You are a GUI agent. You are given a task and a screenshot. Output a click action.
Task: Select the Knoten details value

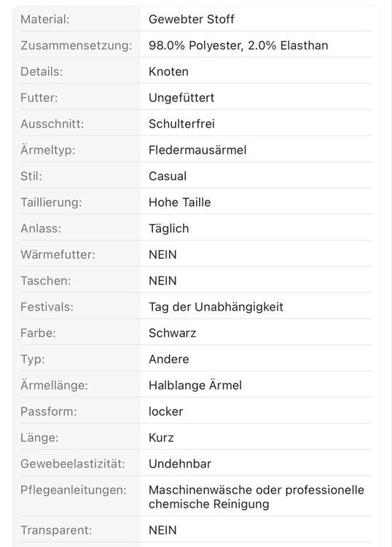pos(168,71)
